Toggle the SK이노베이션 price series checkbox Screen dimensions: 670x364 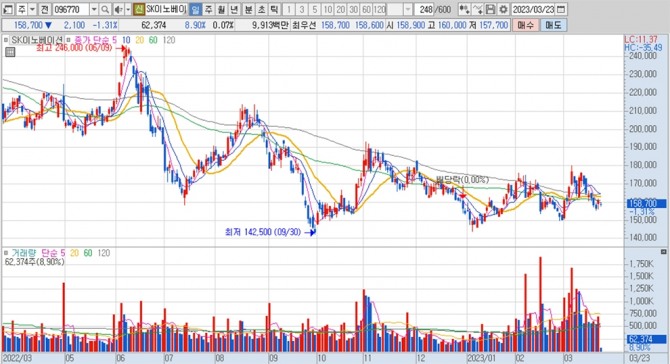6,40
